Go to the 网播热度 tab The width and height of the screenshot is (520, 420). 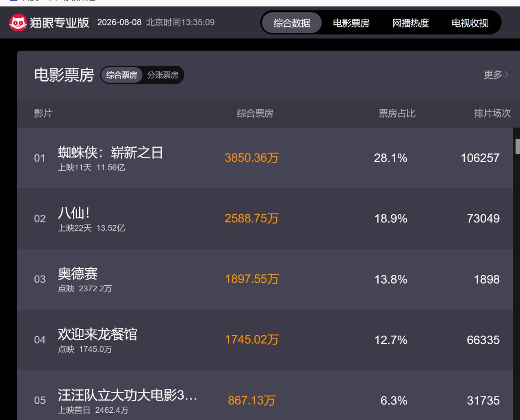click(410, 23)
